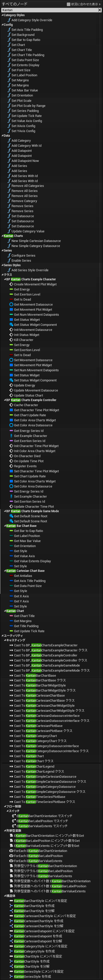Pick New Simple Cartesian Datasource node
Viewport: 103px width, 980px height.
[36, 241]
